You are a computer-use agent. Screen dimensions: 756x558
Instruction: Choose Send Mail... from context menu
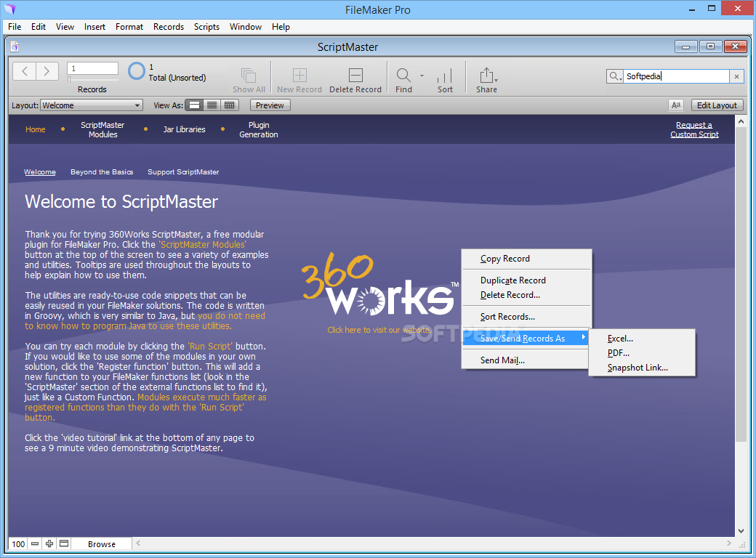pos(526,360)
